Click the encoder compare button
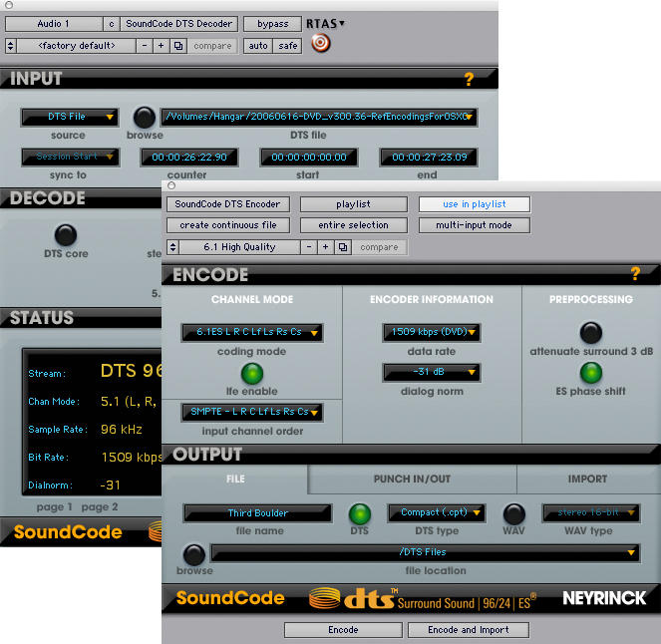The height and width of the screenshot is (644, 661). pos(379,247)
